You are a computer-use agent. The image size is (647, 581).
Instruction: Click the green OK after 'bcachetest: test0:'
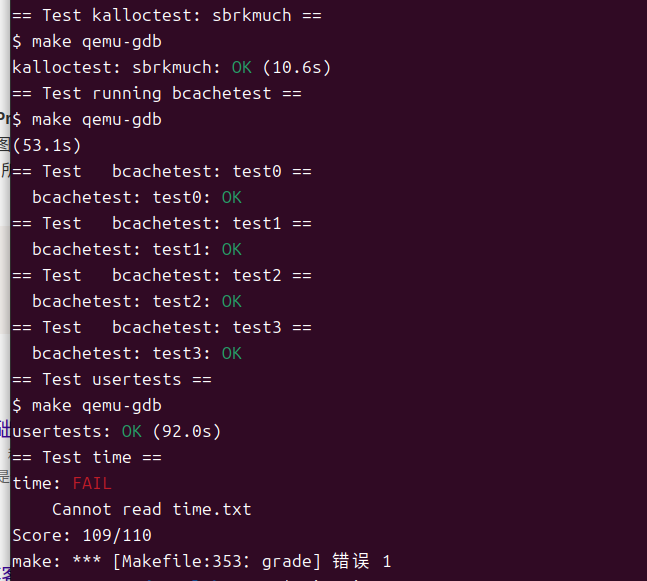tap(231, 197)
